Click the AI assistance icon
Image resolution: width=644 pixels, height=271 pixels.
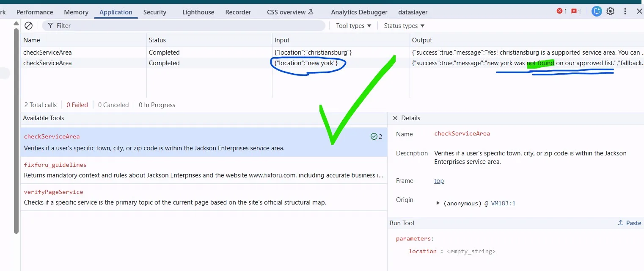pyautogui.click(x=597, y=11)
